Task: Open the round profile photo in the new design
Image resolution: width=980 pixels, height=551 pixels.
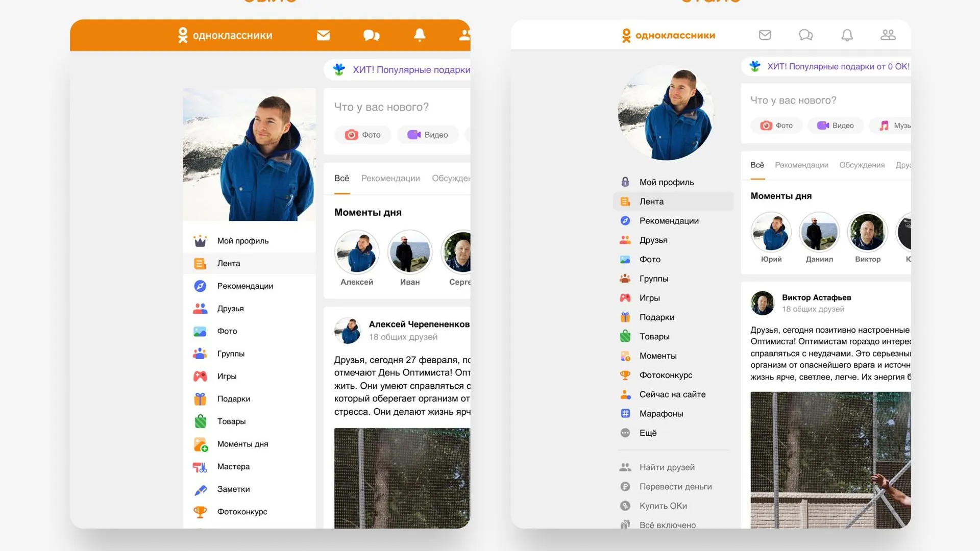Action: click(x=666, y=113)
